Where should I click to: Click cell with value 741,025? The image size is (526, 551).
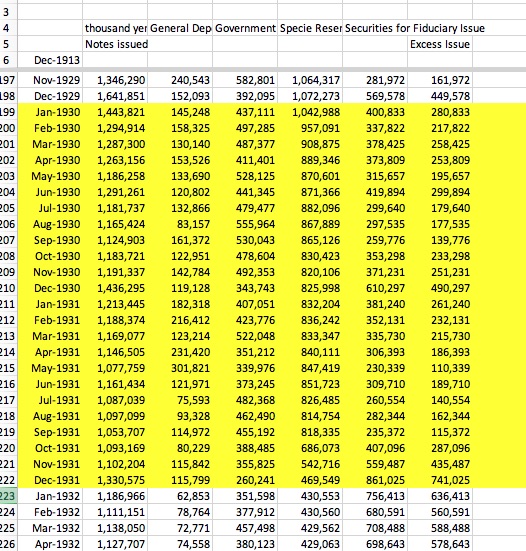click(440, 480)
